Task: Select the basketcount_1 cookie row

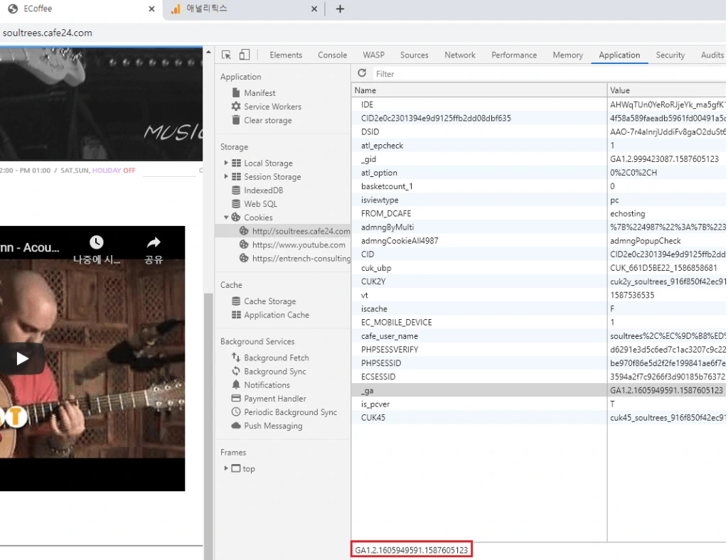Action: (x=539, y=186)
